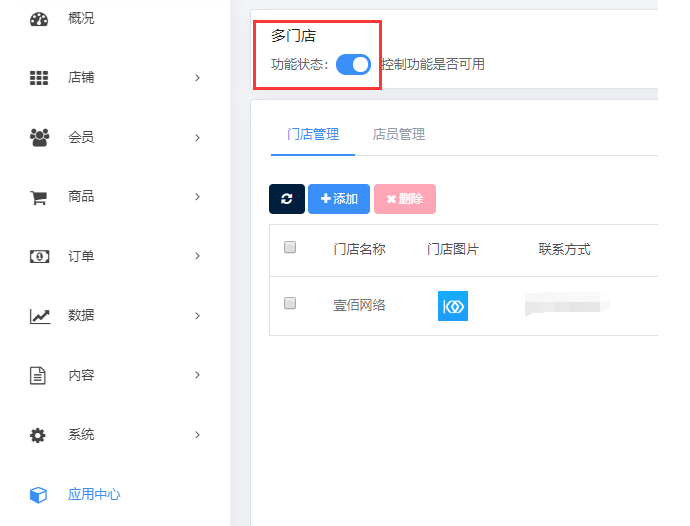Switch to the 店员管理 tab
Screen dimensions: 690x526
[398, 134]
